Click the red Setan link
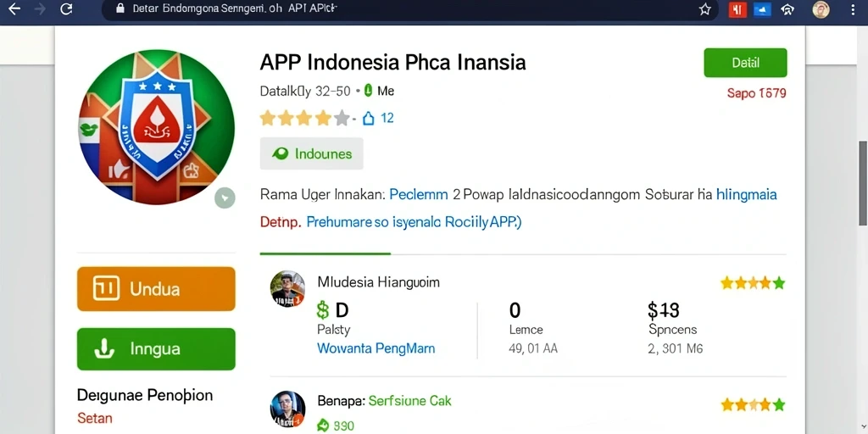 (x=95, y=417)
